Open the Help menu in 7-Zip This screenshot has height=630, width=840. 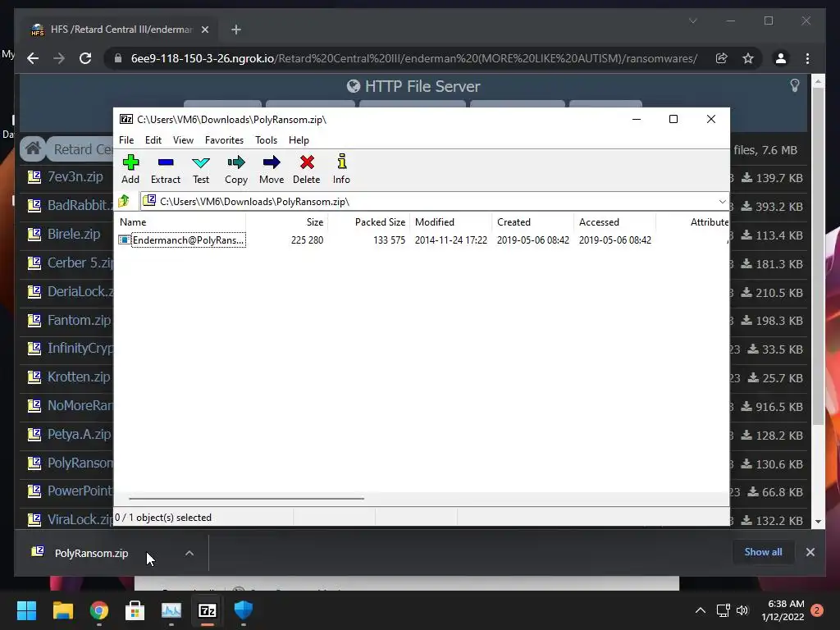tap(299, 139)
